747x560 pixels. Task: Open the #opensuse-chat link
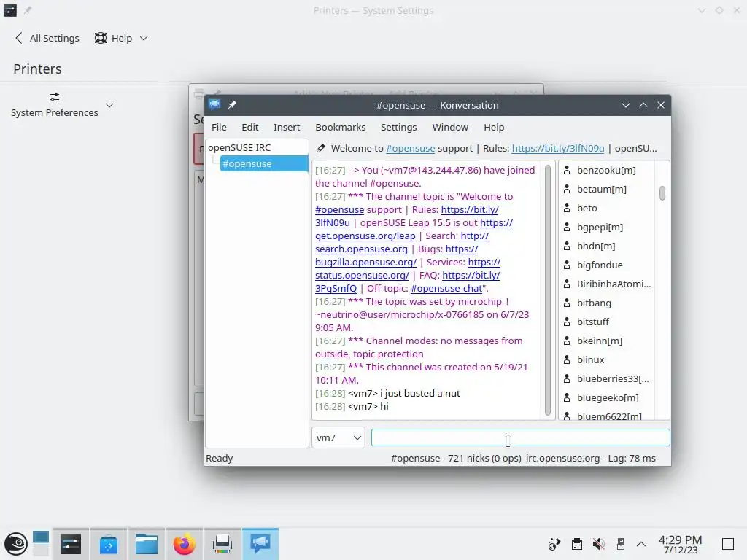pos(446,288)
